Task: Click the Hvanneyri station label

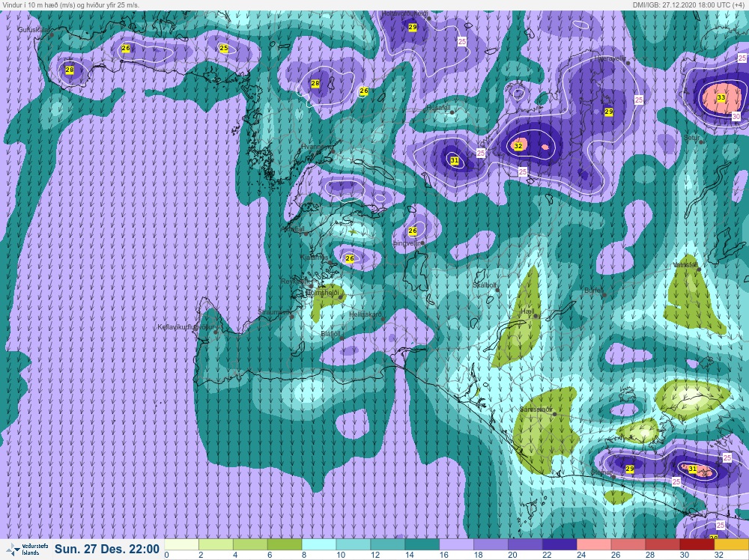Action: pos(316,147)
